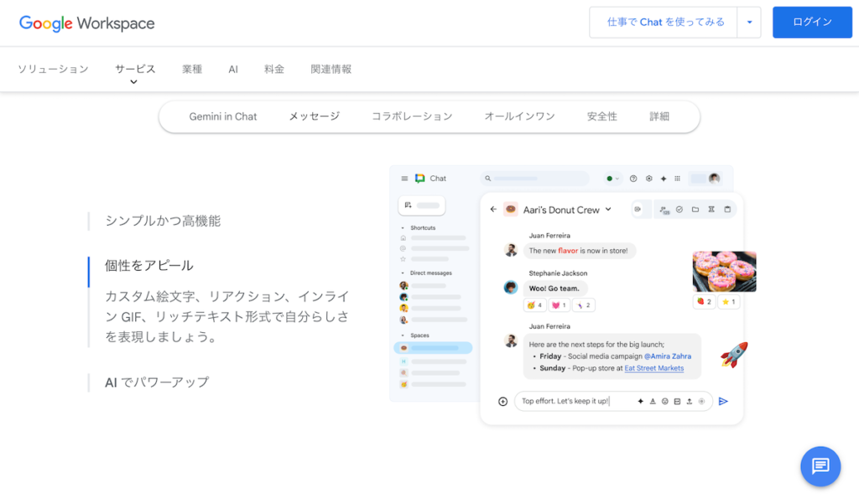Jump to the 安全性 tab

tap(602, 117)
